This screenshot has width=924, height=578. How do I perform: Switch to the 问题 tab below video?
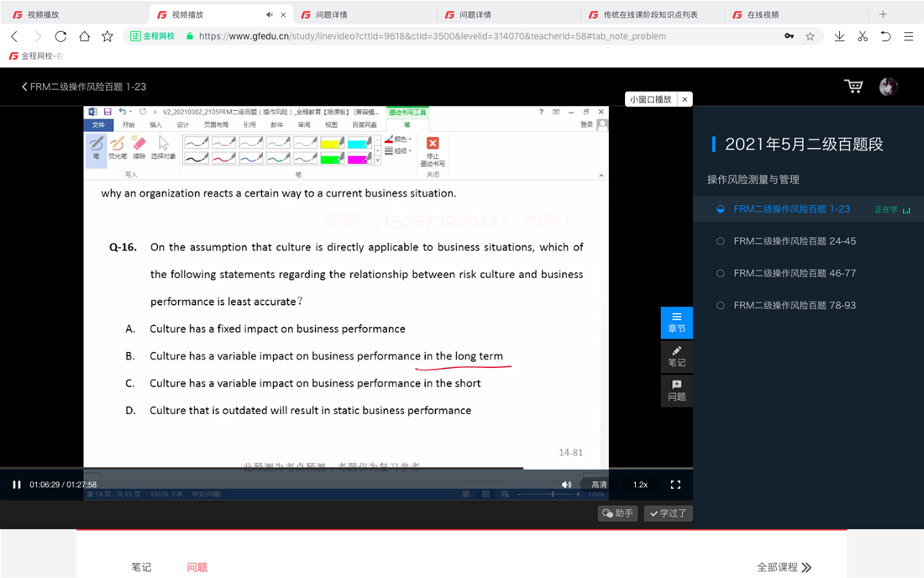(197, 567)
